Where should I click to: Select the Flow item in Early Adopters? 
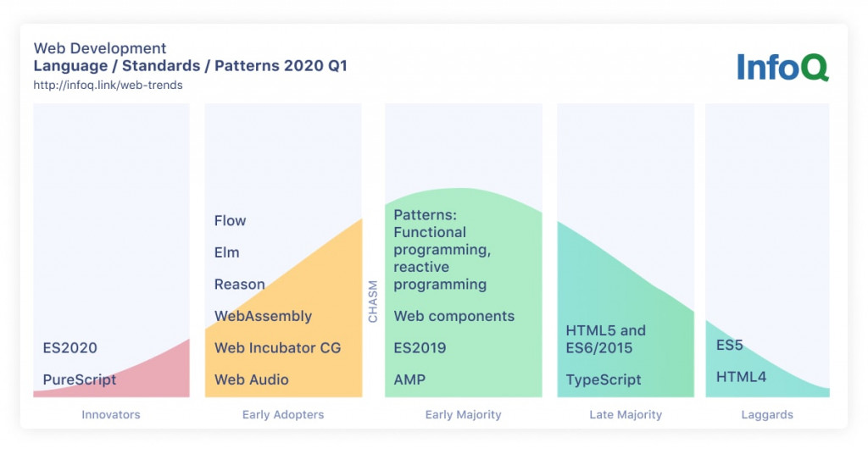[230, 220]
